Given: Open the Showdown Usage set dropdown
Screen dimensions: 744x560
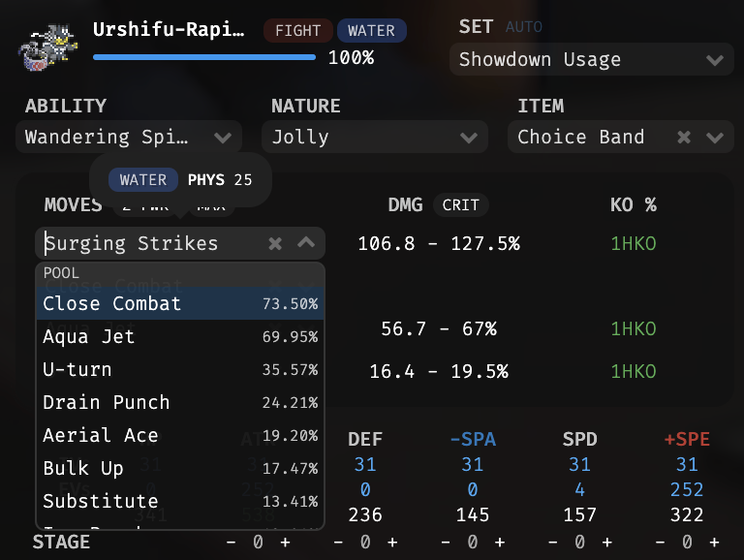Looking at the screenshot, I should (591, 60).
